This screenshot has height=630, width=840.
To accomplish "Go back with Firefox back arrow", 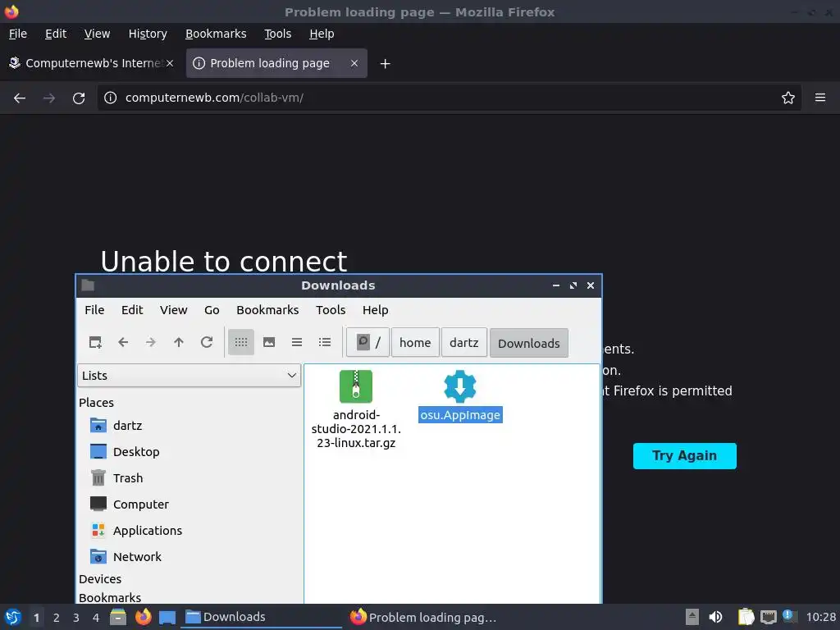I will 20,98.
